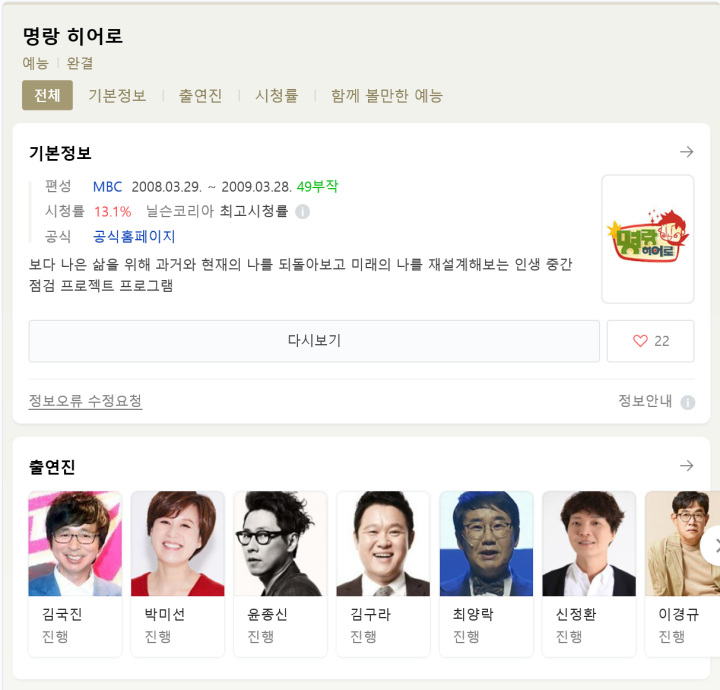Open 정보오류 수정요청 link
This screenshot has width=720, height=690.
click(x=85, y=401)
